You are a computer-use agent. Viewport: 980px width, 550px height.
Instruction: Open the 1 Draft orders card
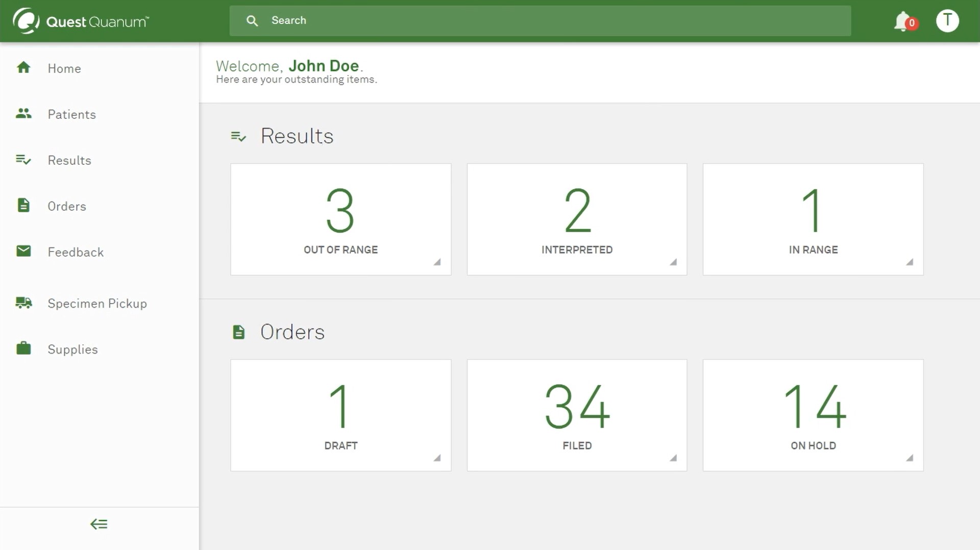(x=341, y=415)
